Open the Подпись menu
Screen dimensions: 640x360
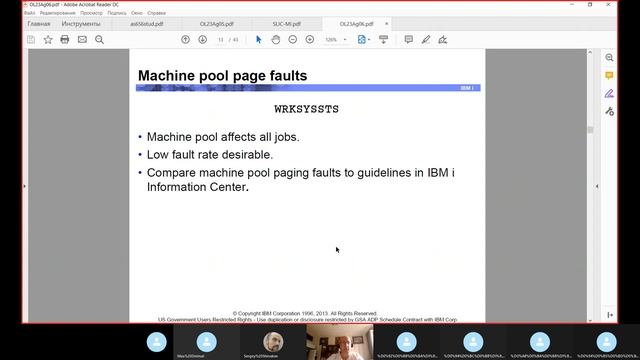click(117, 13)
